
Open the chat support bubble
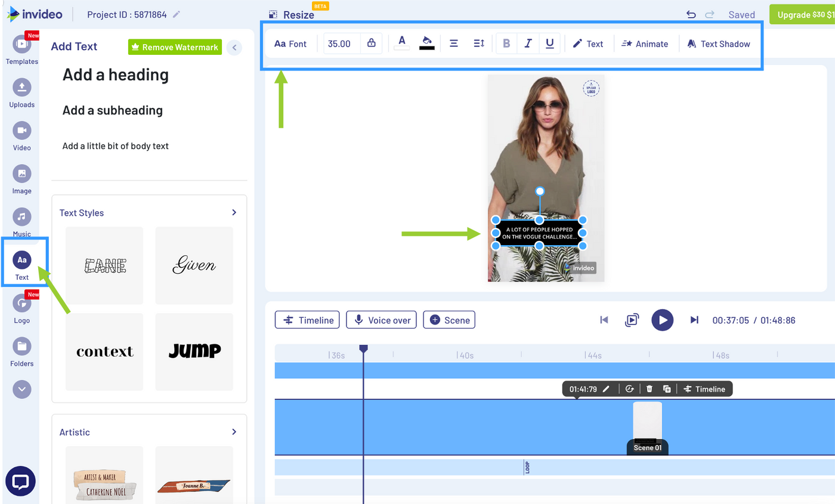point(20,481)
